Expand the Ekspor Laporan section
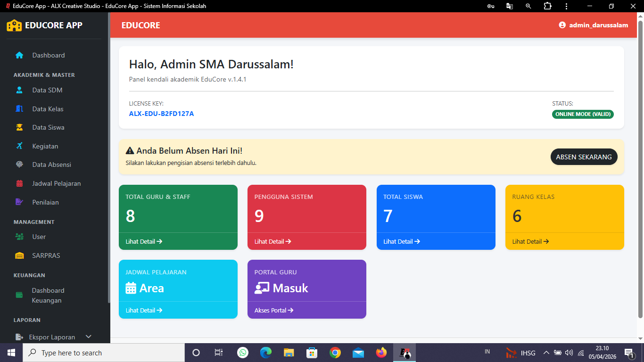 pyautogui.click(x=88, y=337)
